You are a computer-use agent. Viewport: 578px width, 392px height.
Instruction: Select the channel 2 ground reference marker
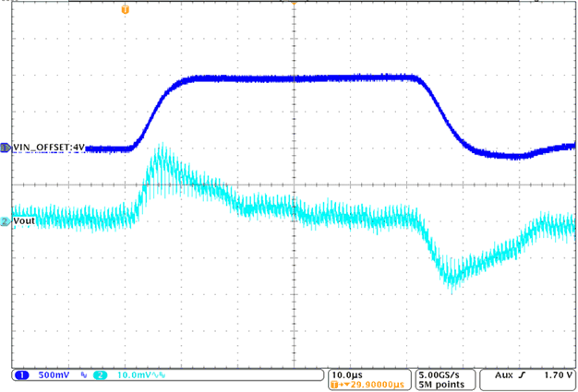pos(5,222)
